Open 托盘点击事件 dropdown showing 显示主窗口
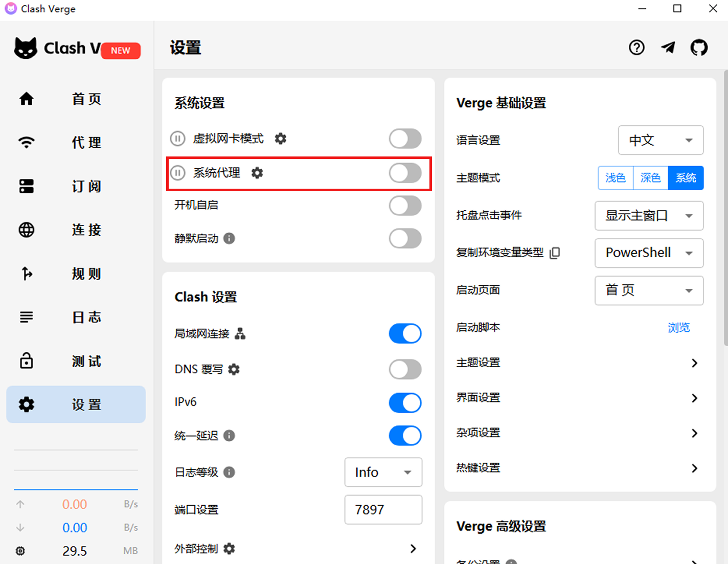Screen dimensions: 728x564 (x=649, y=216)
